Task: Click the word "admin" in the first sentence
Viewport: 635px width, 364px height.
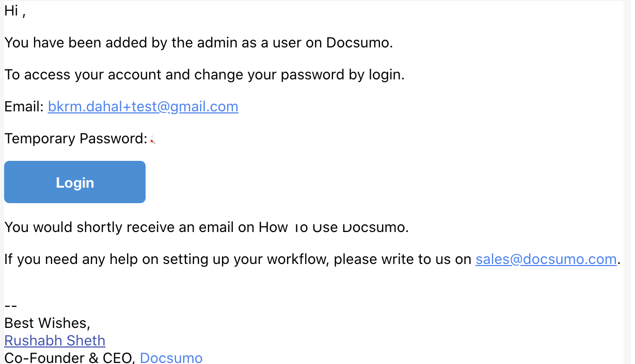Action: (x=217, y=43)
